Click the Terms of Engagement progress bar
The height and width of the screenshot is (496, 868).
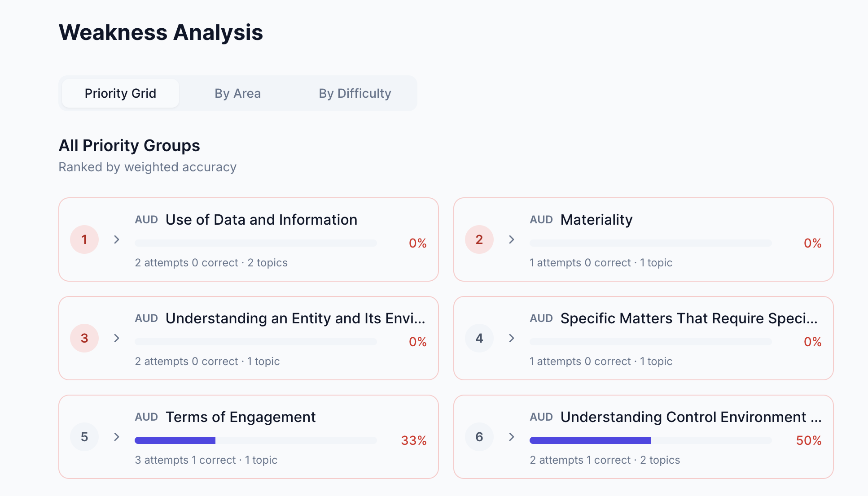point(255,440)
